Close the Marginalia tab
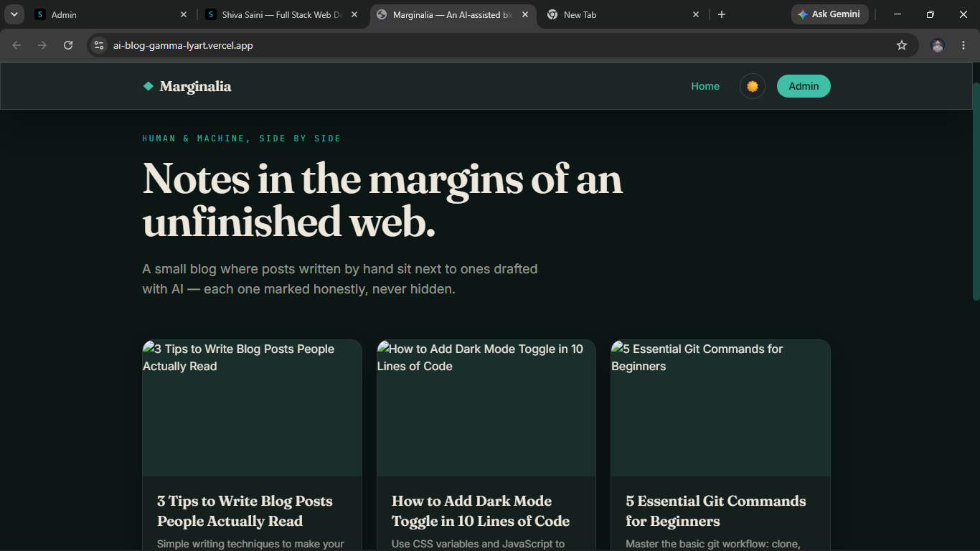The width and height of the screenshot is (980, 551). [525, 14]
